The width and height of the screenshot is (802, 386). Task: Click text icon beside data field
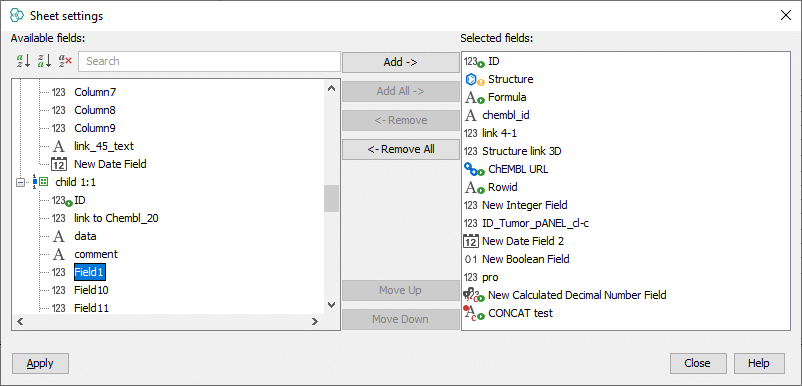(59, 237)
